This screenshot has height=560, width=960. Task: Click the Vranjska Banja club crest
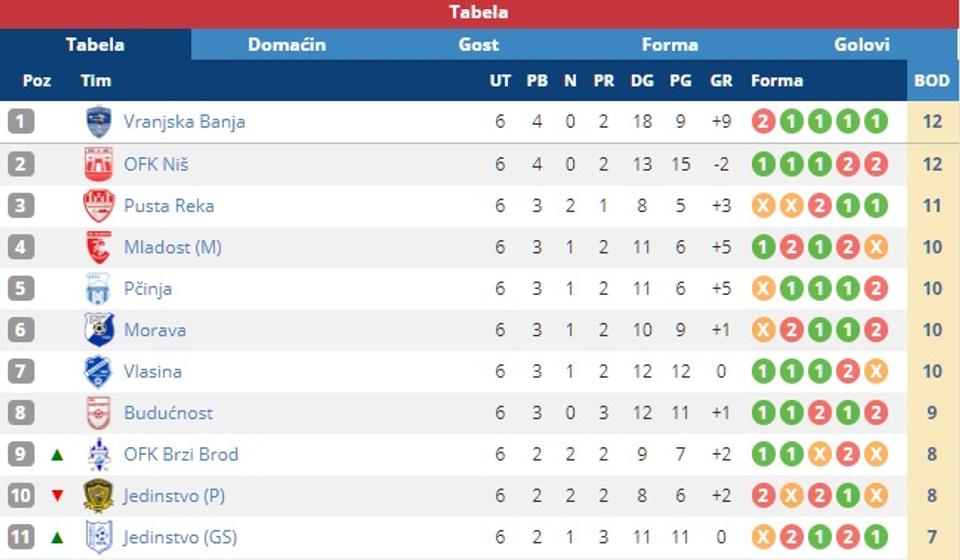98,122
